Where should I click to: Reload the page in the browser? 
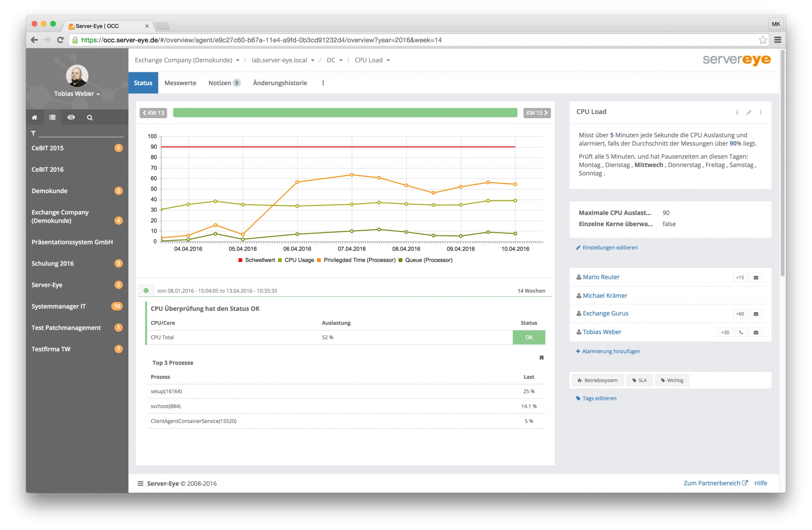click(60, 40)
